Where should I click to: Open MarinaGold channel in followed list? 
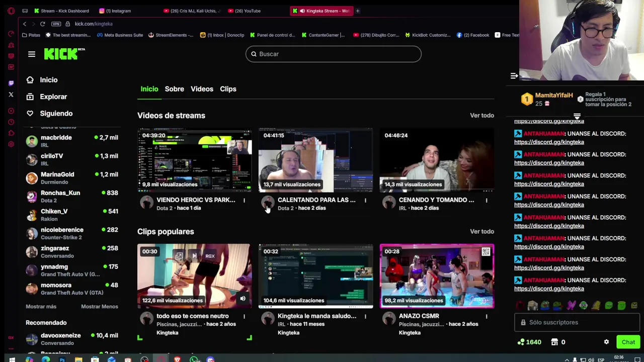click(72, 178)
